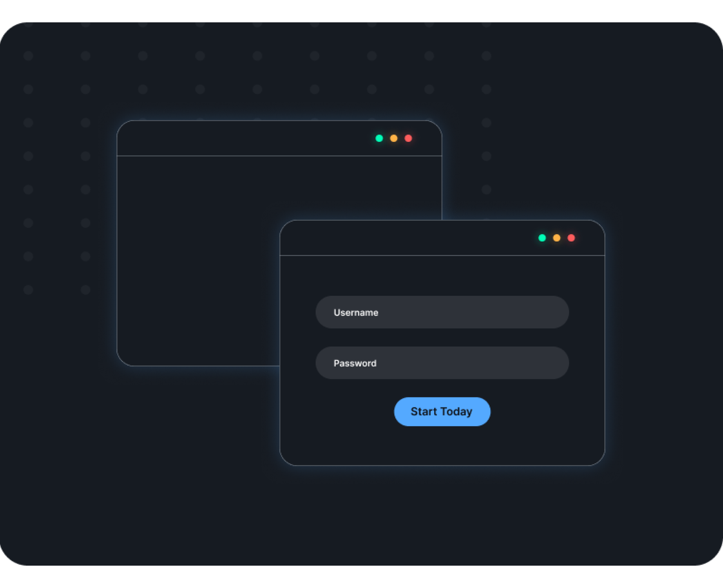Click the orange dot on the back window
The width and height of the screenshot is (723, 588).
pos(393,138)
